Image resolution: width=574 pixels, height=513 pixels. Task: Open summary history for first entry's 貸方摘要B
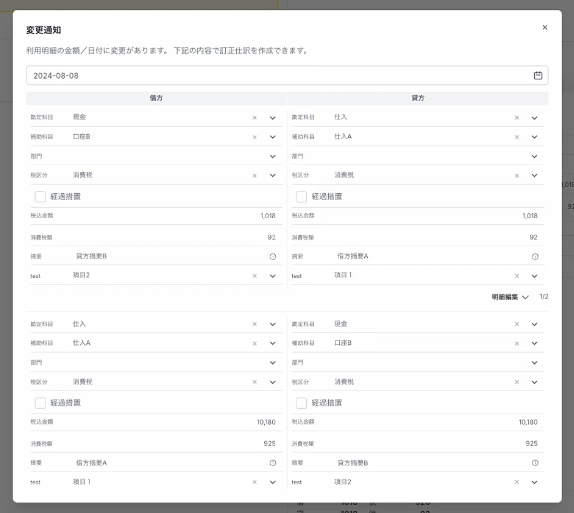click(x=273, y=256)
